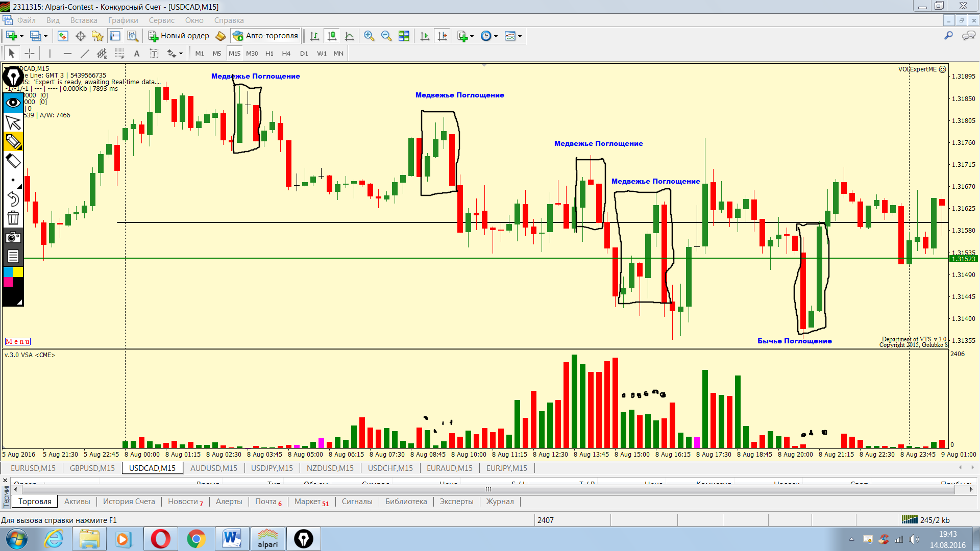980x551 pixels.
Task: Enable candlestick chart mode
Action: pyautogui.click(x=332, y=36)
